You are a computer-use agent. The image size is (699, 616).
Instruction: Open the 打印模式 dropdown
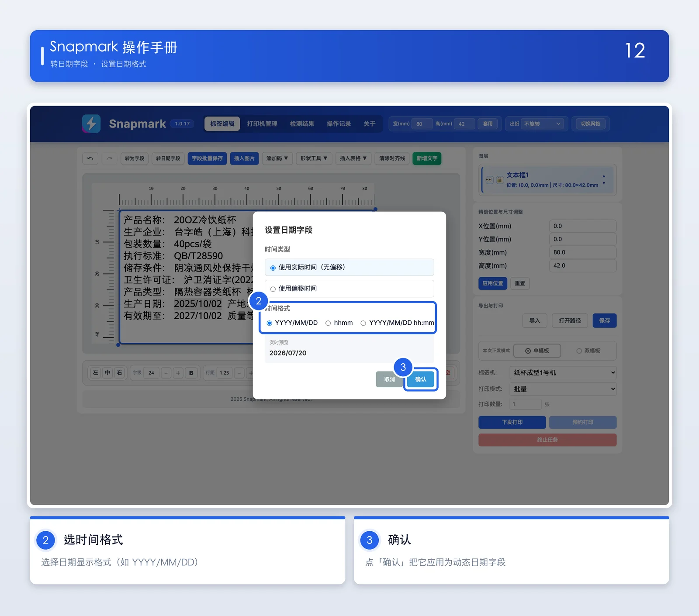pos(563,389)
